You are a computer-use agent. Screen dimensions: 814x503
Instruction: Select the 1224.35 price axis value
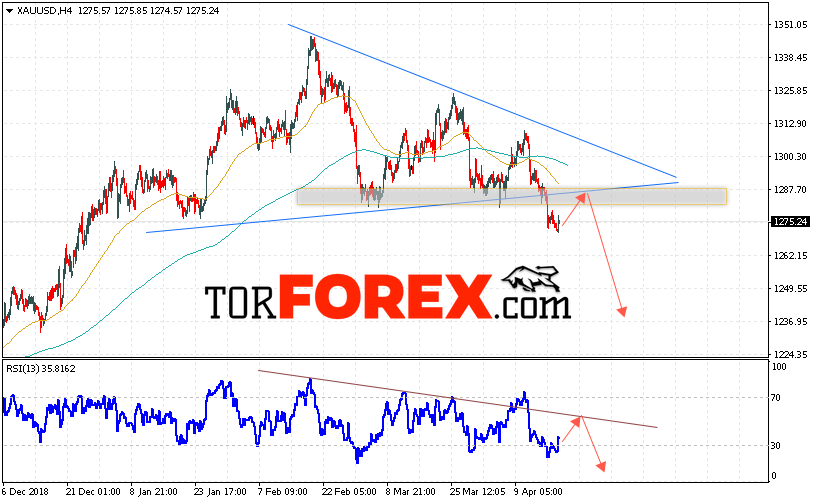[x=791, y=355]
